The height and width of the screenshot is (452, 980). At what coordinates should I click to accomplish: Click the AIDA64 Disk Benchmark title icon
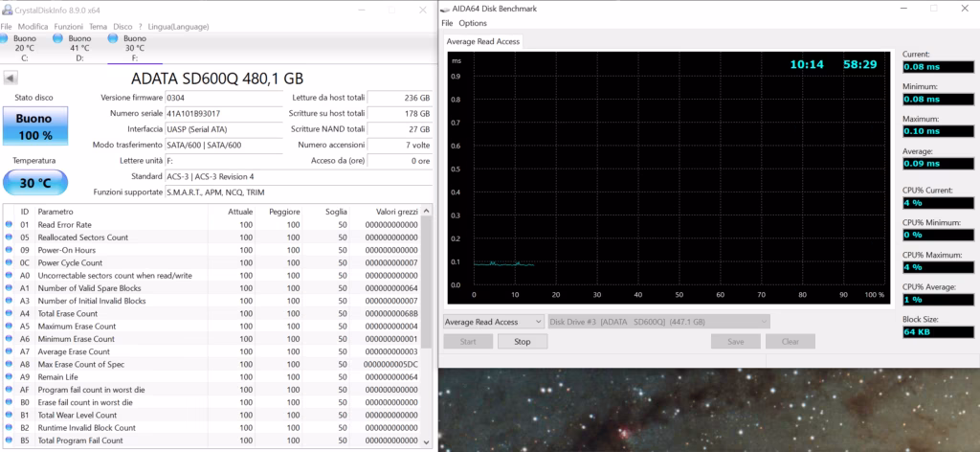446,9
